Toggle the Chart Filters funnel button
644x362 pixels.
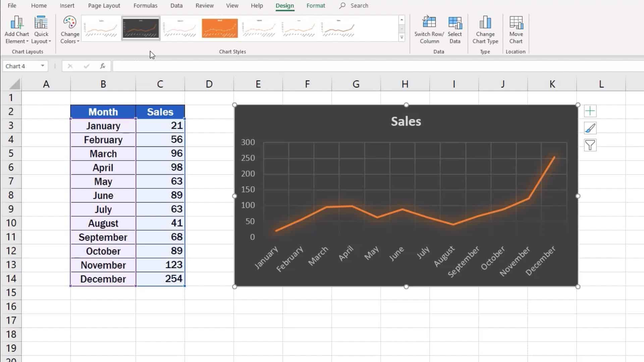pos(590,145)
